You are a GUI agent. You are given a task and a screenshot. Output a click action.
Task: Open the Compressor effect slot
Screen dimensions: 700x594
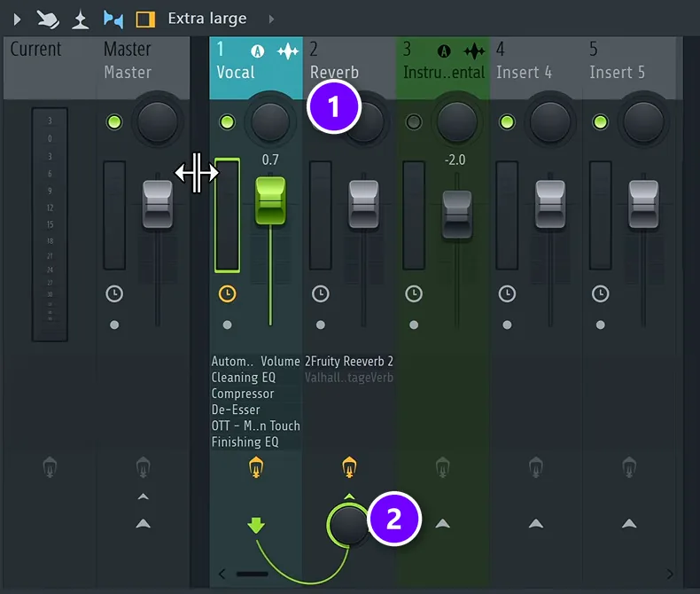pyautogui.click(x=256, y=394)
